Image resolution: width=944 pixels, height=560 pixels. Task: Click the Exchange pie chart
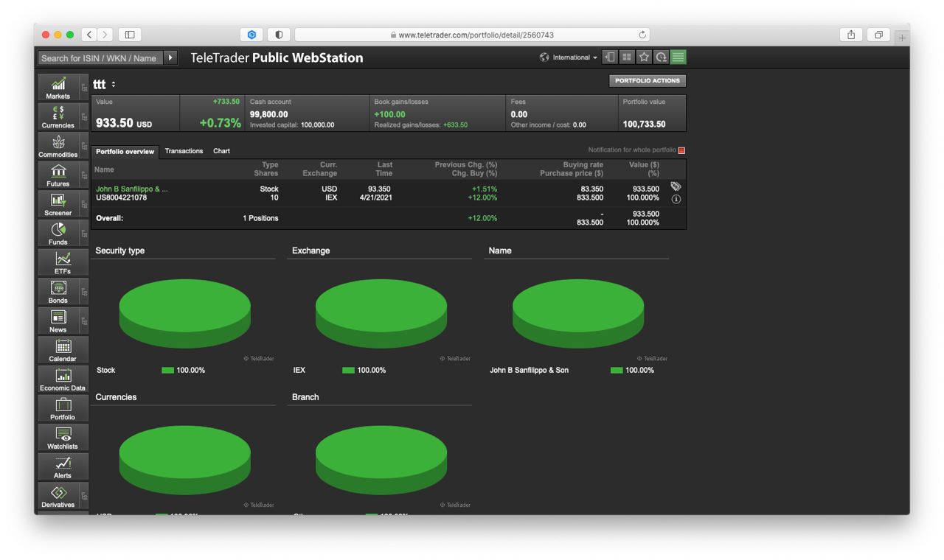(x=381, y=313)
